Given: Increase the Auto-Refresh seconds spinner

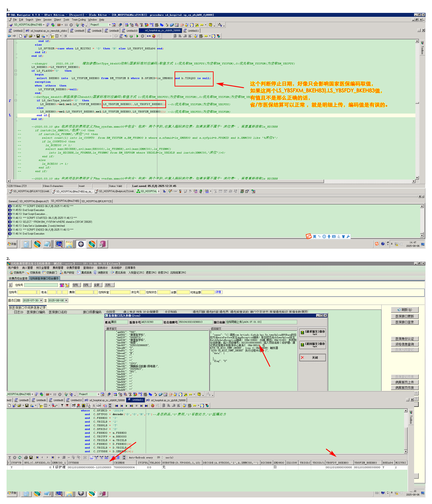Looking at the screenshot, I should pyautogui.click(x=163, y=457).
